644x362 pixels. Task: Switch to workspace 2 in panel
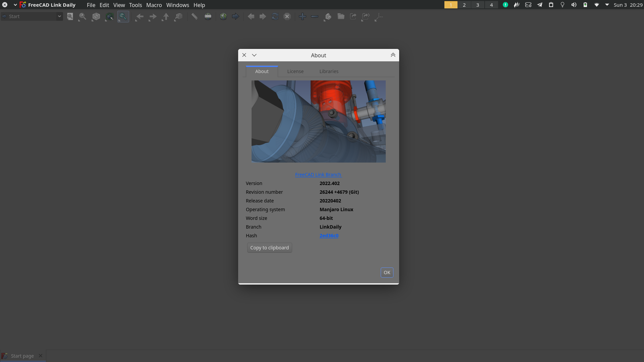pos(464,5)
